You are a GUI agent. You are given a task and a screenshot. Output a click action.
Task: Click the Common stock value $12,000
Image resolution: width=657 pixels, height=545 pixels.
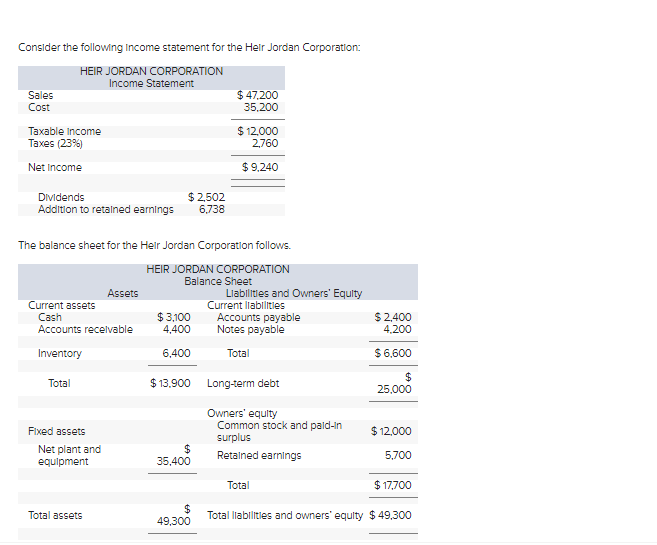tap(391, 431)
